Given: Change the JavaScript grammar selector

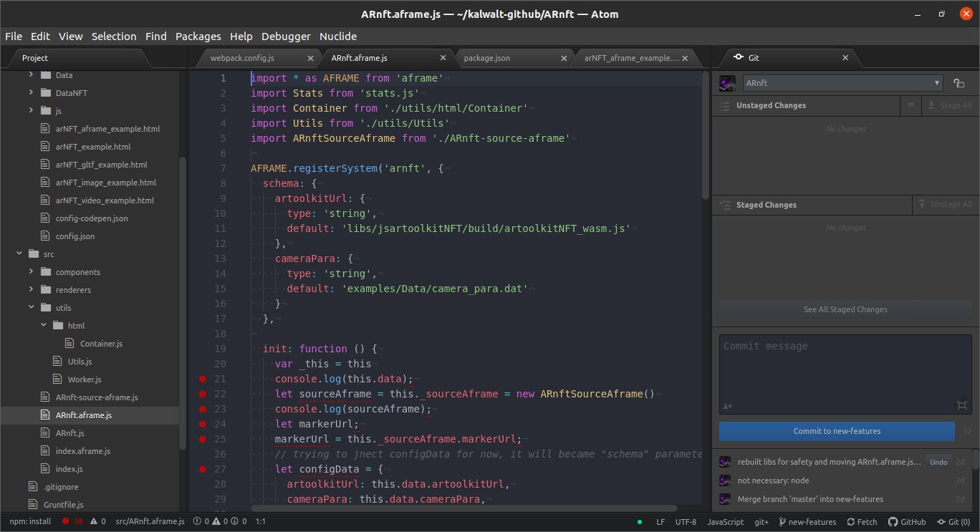Looking at the screenshot, I should tap(725, 521).
